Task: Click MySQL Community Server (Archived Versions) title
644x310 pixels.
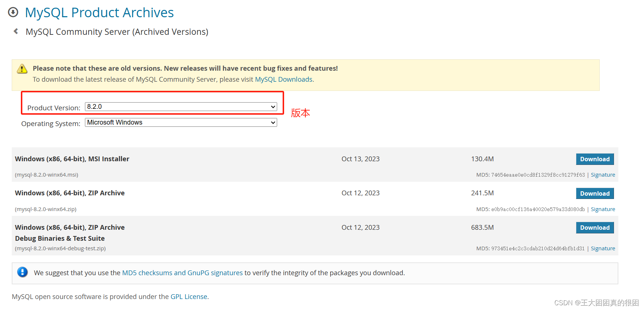Action: (x=117, y=32)
